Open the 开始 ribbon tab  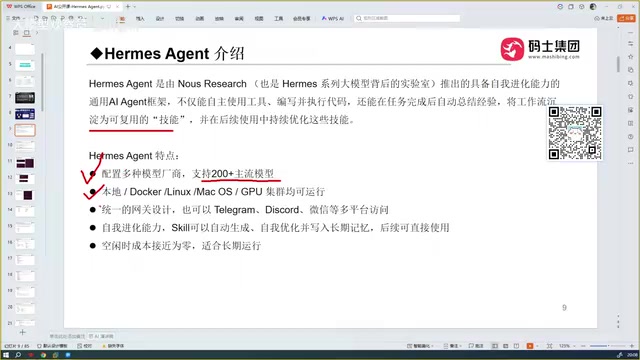(122, 19)
